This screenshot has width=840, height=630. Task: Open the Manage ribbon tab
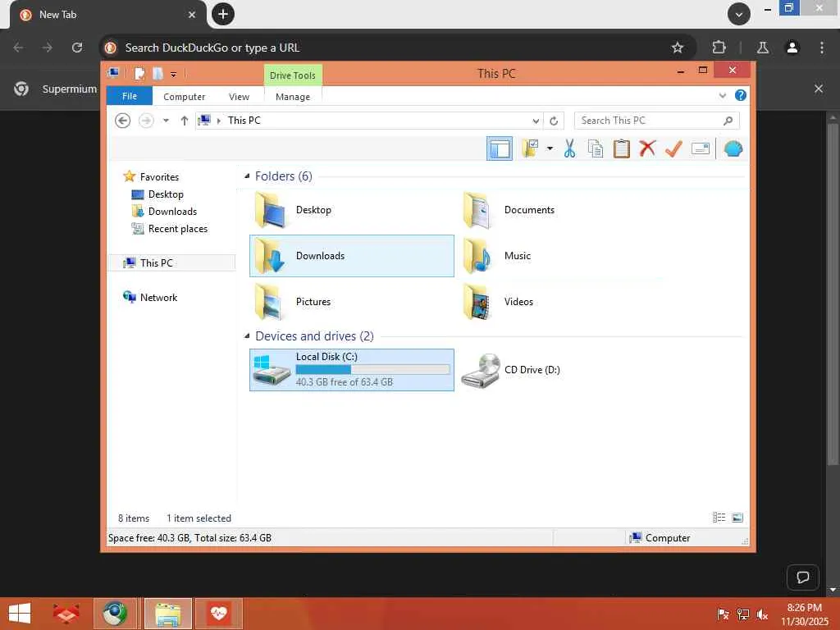point(293,97)
